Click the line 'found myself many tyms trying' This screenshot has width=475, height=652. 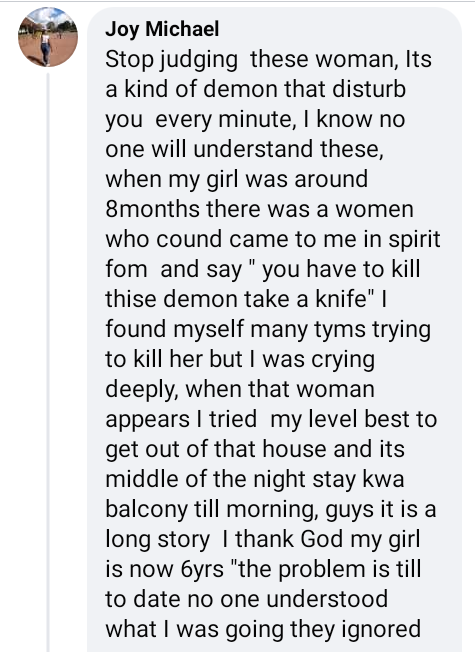coord(268,329)
